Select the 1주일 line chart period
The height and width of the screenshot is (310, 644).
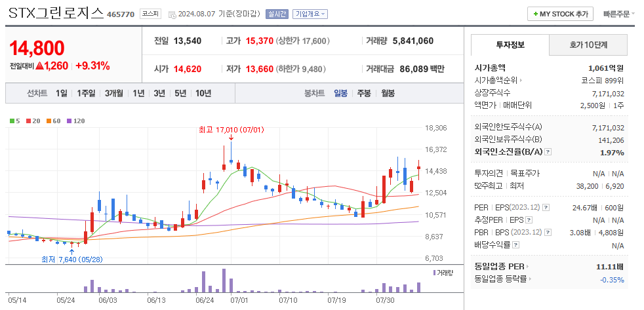[86, 93]
